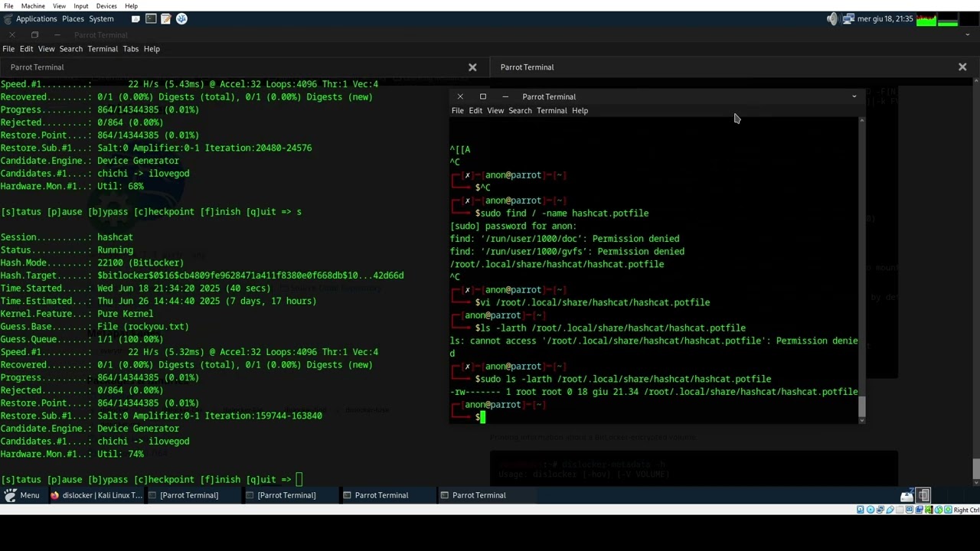The height and width of the screenshot is (551, 980).
Task: Open the Menu button on the bottom taskbar
Action: click(x=21, y=495)
